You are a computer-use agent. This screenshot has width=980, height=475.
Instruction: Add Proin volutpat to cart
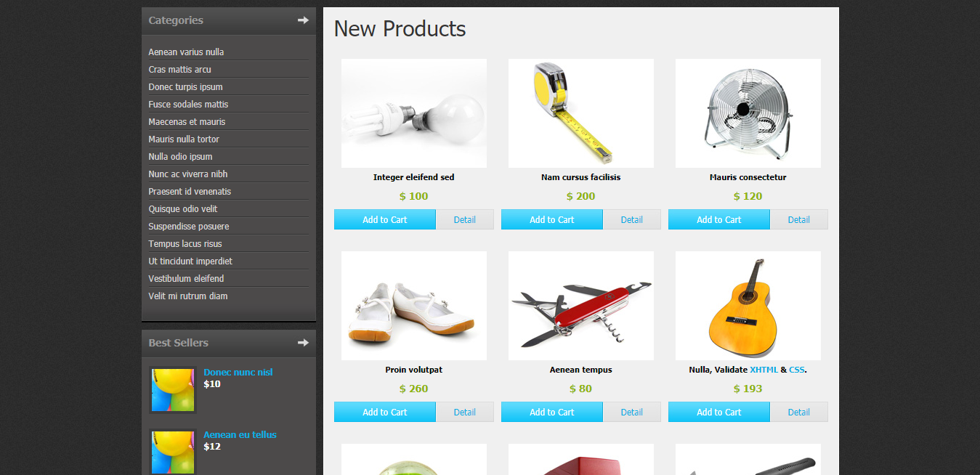(385, 412)
